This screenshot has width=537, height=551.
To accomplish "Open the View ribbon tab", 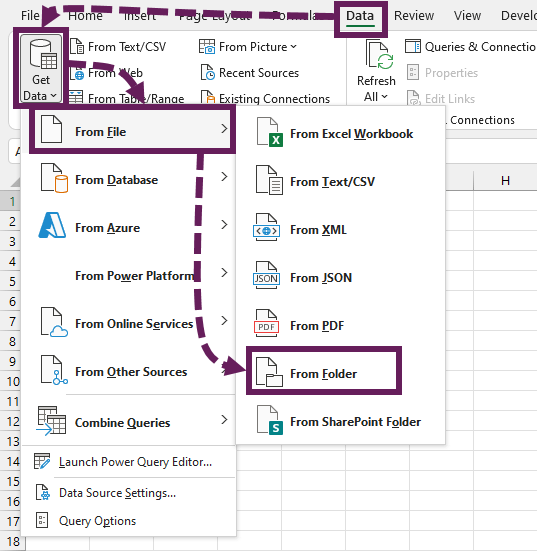I will (467, 16).
